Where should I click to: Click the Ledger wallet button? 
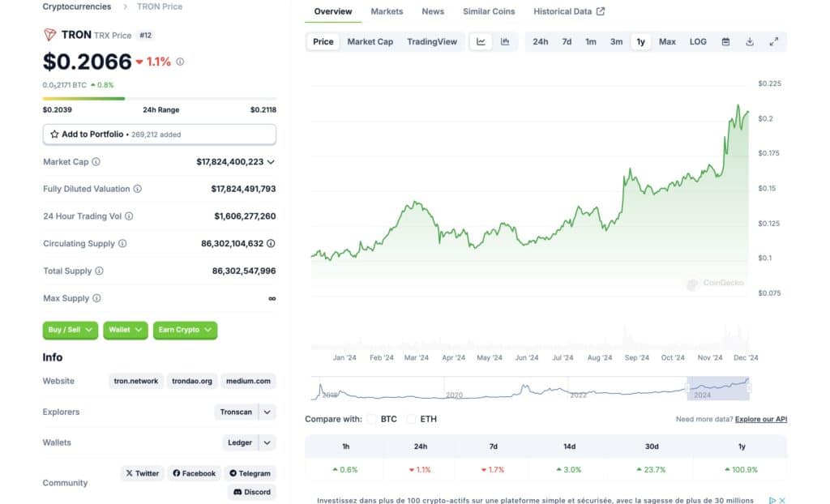point(240,442)
